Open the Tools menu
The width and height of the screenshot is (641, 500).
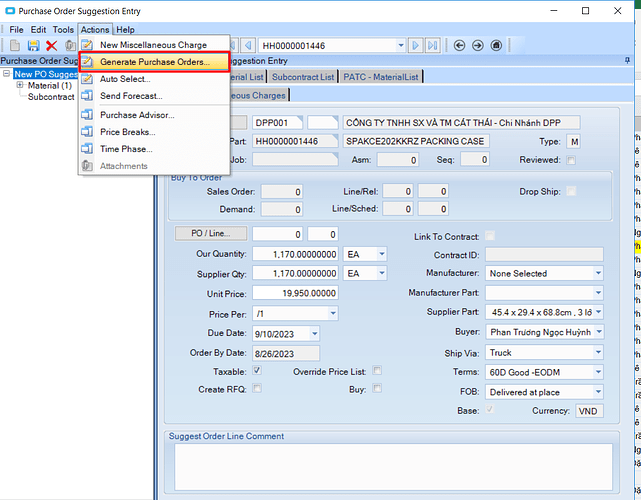coord(63,29)
